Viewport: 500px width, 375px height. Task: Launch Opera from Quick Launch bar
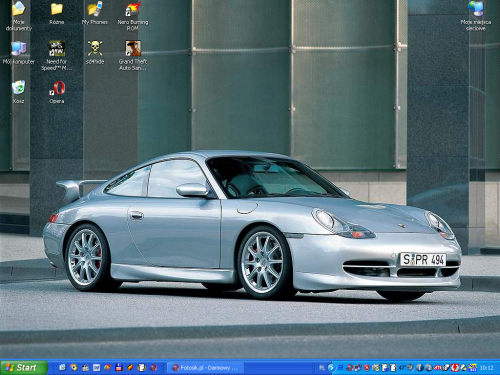pos(153,367)
